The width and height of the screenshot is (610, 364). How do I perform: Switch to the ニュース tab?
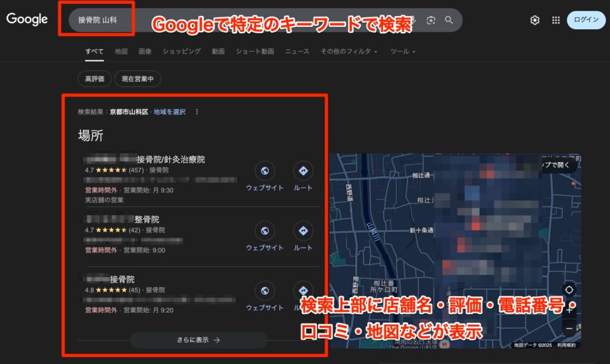click(297, 52)
